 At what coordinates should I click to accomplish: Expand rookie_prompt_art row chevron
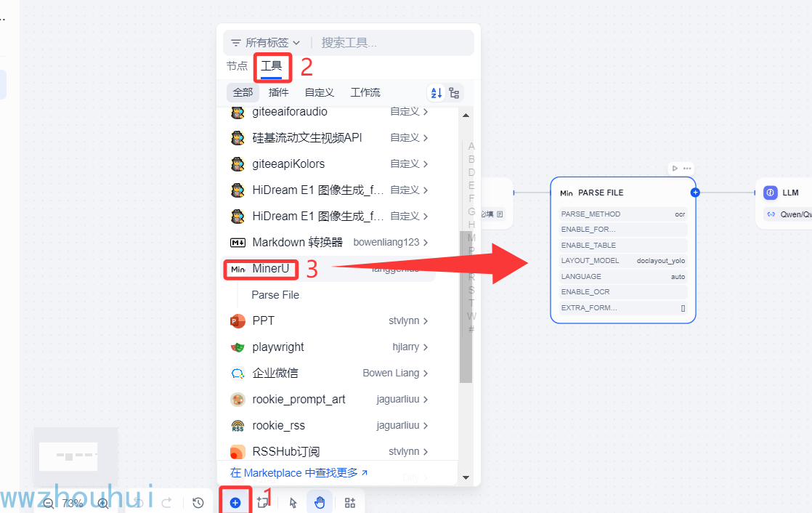[426, 400]
